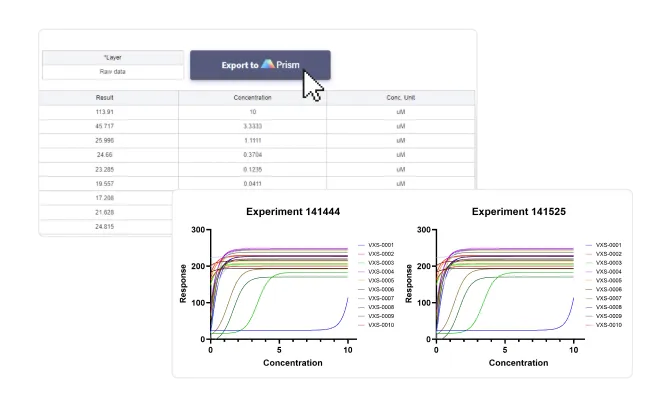
Task: Select the result value 113.91
Action: pos(104,112)
